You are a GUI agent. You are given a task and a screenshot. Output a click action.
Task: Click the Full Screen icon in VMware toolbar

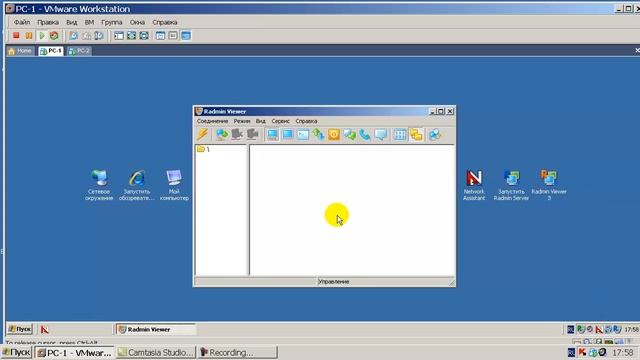click(x=131, y=36)
